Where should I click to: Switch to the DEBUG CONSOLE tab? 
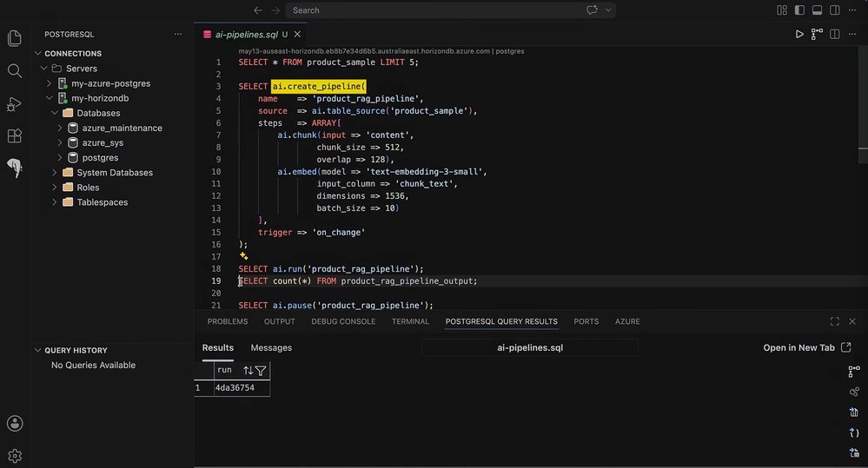[343, 321]
